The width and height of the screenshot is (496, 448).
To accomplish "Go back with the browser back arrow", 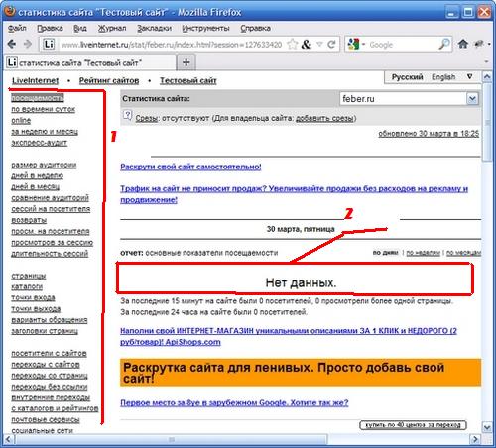I will tap(12, 44).
